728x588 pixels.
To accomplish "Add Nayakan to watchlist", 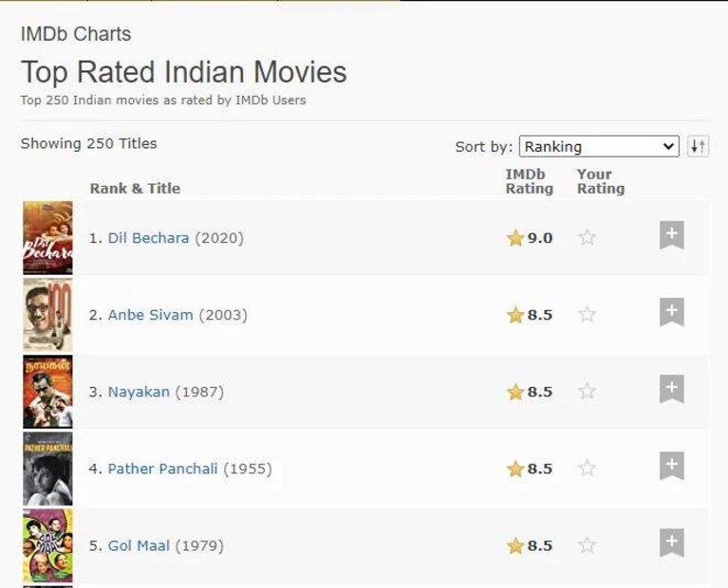I will [671, 389].
